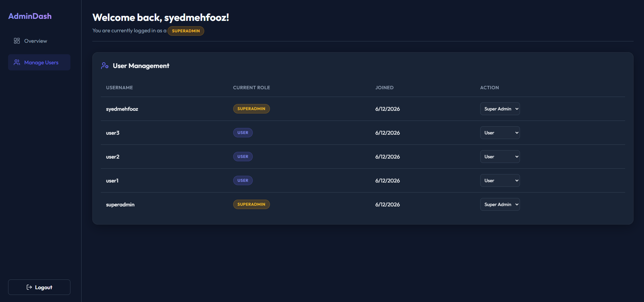The width and height of the screenshot is (644, 302).
Task: Click the JOINED column header
Action: (x=385, y=88)
